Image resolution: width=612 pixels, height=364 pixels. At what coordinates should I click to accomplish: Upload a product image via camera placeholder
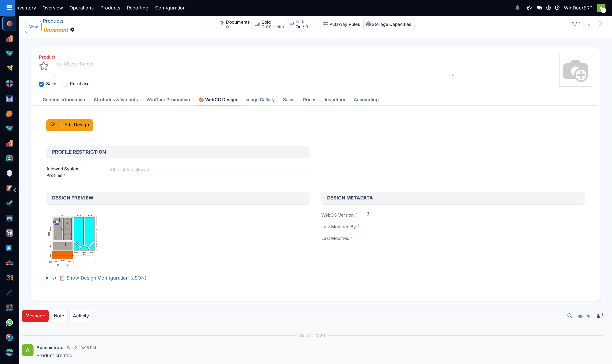point(575,70)
